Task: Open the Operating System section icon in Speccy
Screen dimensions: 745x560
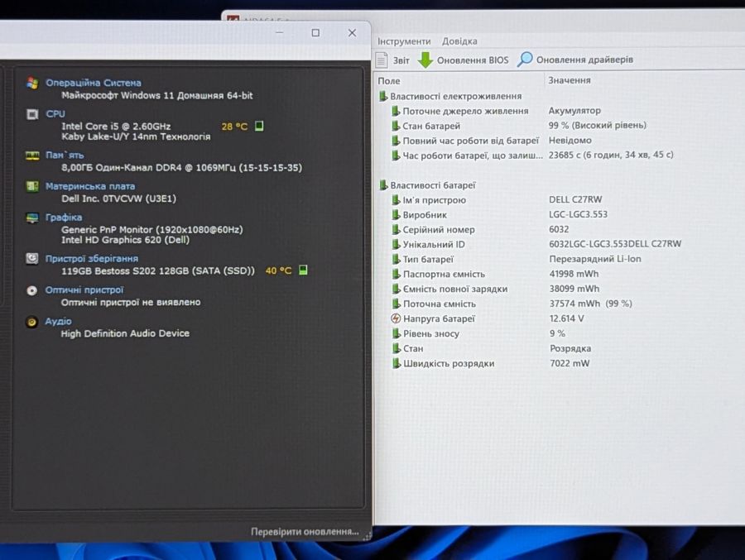Action: click(x=32, y=83)
